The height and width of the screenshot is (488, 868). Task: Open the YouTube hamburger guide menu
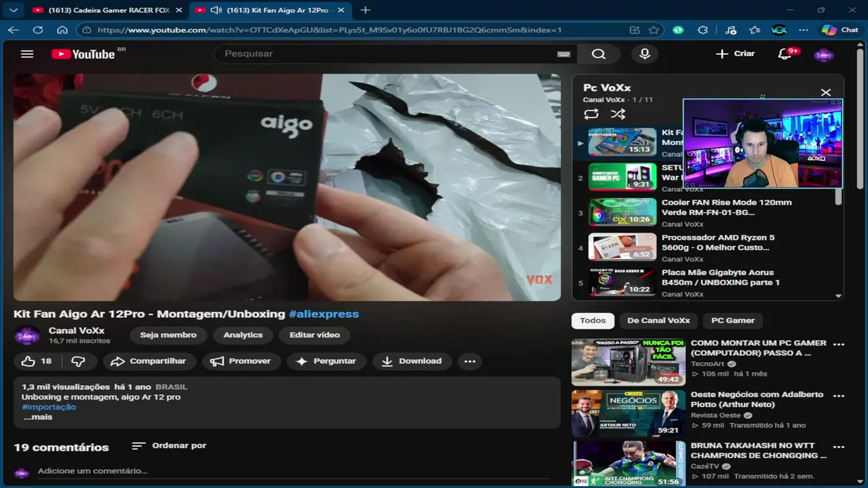tap(27, 54)
